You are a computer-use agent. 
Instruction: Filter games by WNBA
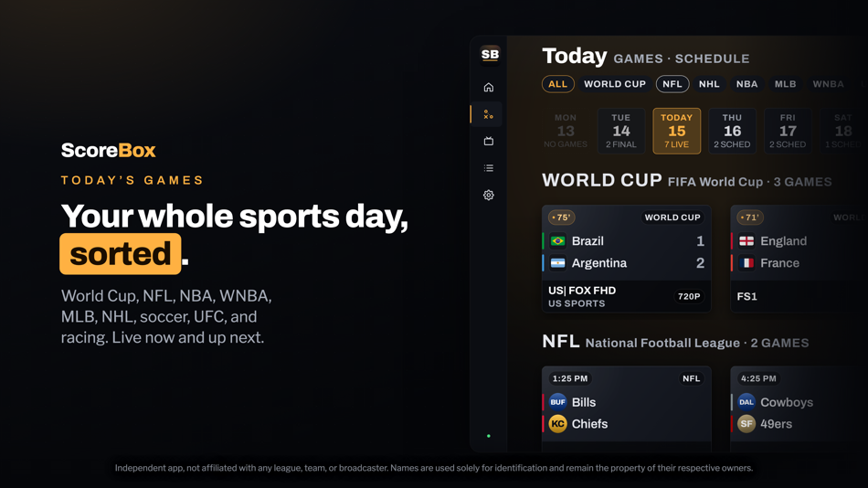828,84
